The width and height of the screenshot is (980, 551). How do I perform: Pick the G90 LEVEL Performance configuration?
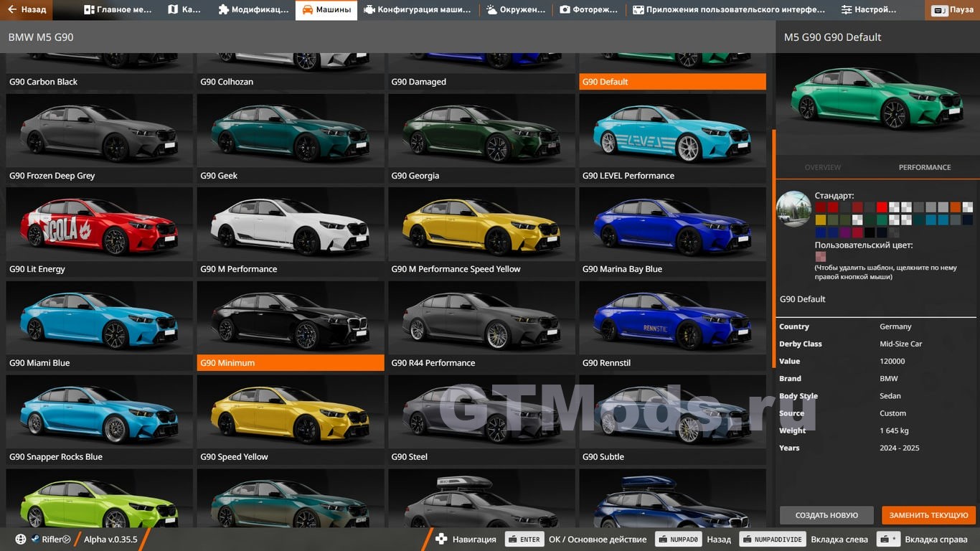tap(672, 139)
